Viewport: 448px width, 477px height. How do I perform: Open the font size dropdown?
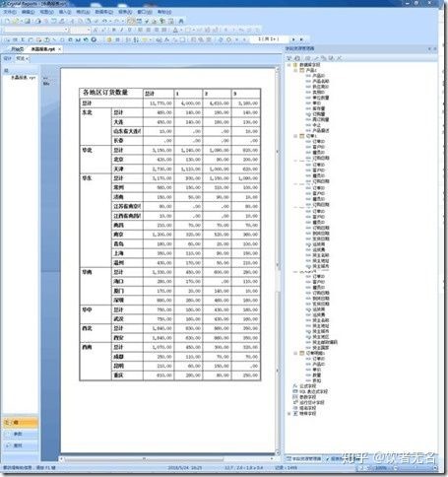(89, 30)
